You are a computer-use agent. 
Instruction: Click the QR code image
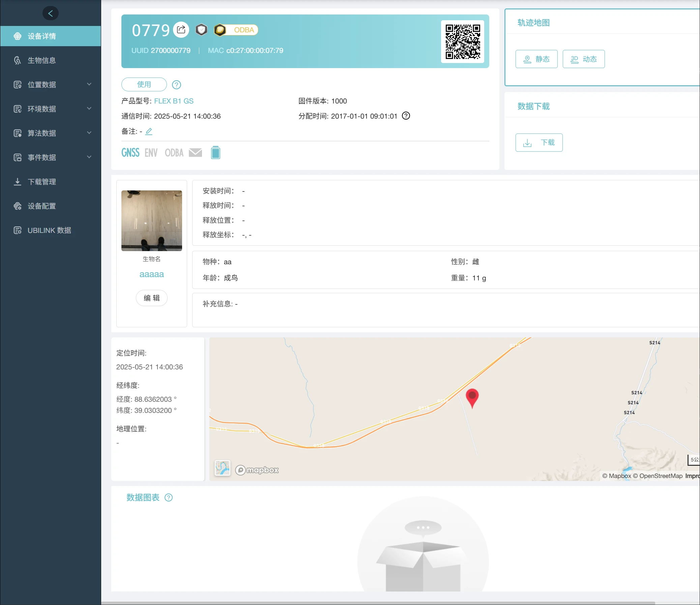click(x=462, y=41)
